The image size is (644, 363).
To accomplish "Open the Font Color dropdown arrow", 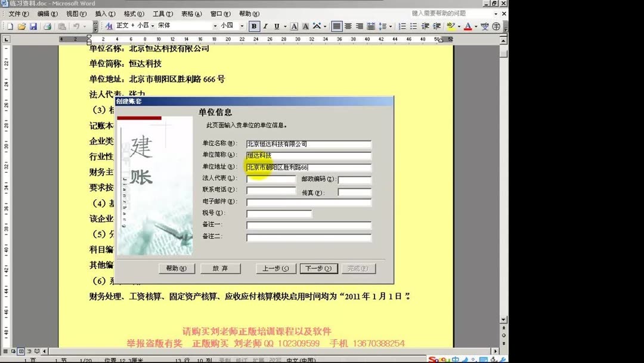I will point(476,26).
